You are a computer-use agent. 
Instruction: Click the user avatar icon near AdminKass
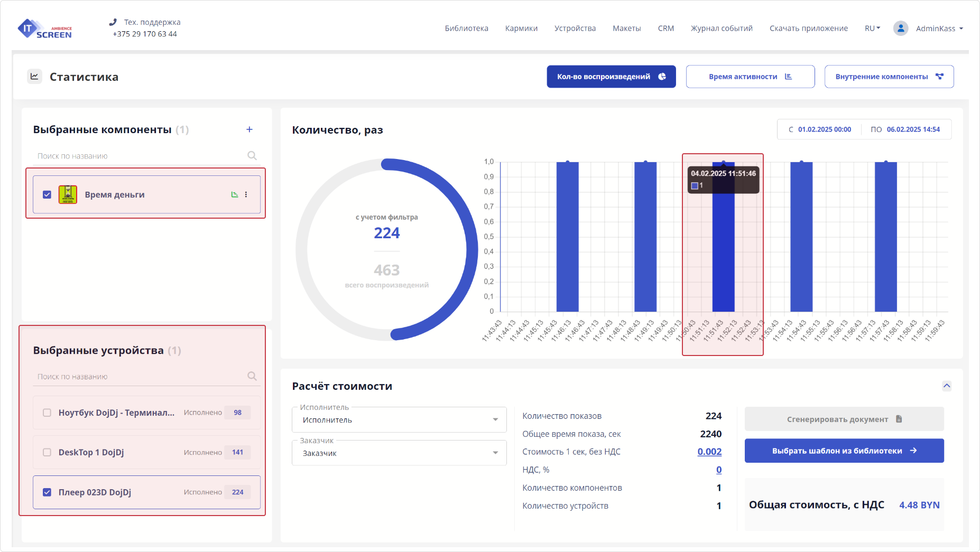coord(900,28)
